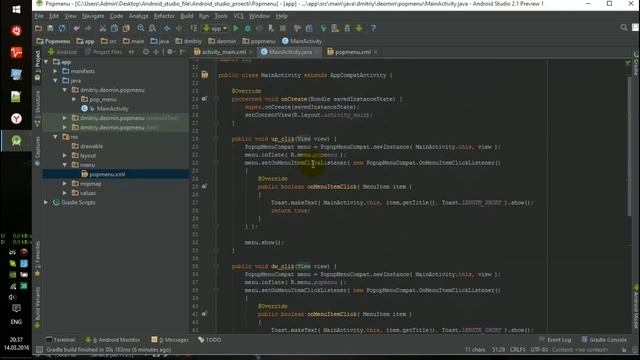The width and height of the screenshot is (640, 360).
Task: Click the 'MainActivity' breadcrumb
Action: 302,41
